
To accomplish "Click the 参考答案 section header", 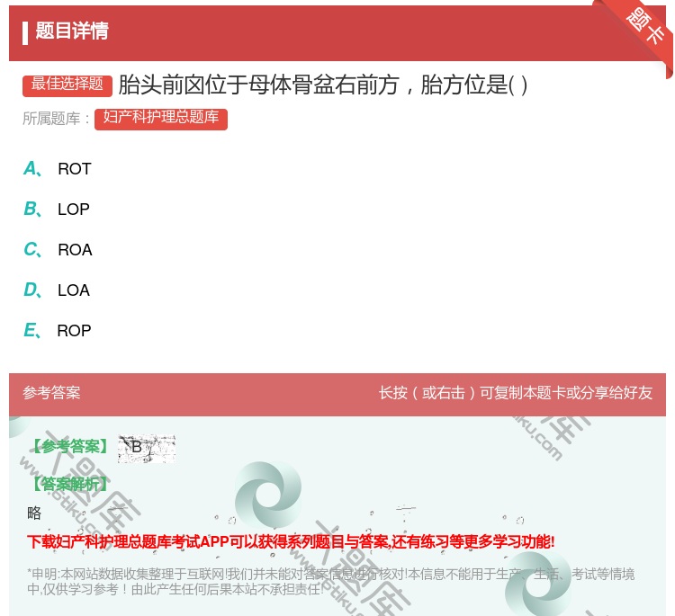I will [51, 393].
